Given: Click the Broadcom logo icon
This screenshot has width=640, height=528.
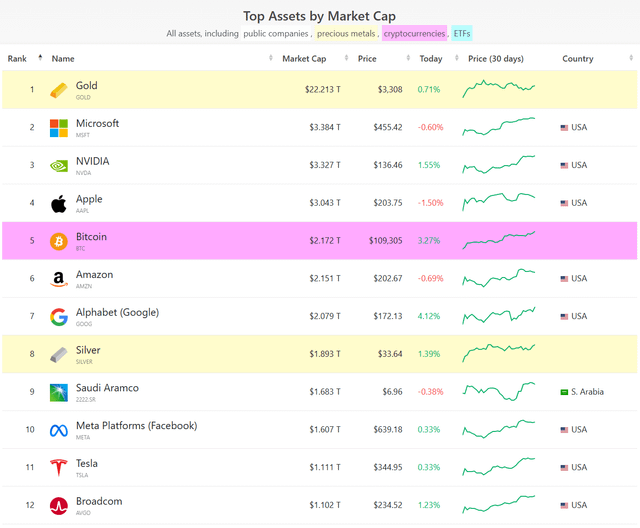Looking at the screenshot, I should pos(59,506).
